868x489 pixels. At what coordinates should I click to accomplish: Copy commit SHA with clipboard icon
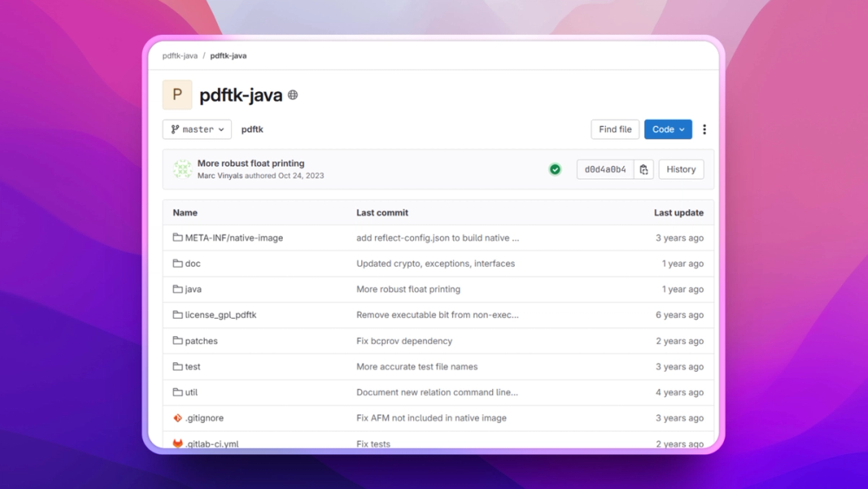pos(644,169)
